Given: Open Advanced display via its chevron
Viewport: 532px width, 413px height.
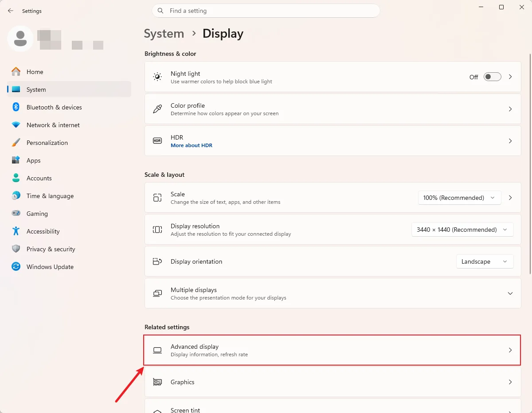Looking at the screenshot, I should 510,350.
